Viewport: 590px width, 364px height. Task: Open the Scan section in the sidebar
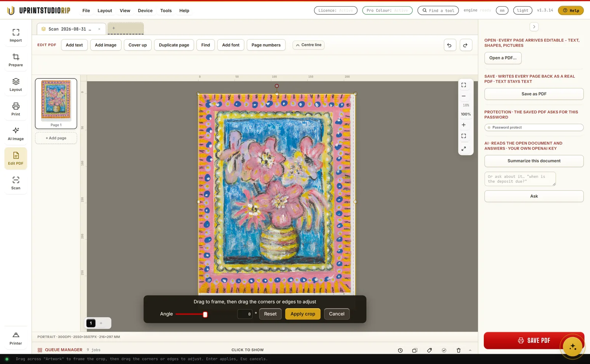pos(15,183)
